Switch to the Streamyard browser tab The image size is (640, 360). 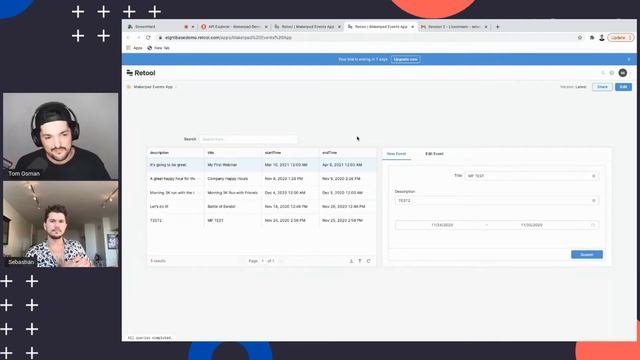point(160,27)
